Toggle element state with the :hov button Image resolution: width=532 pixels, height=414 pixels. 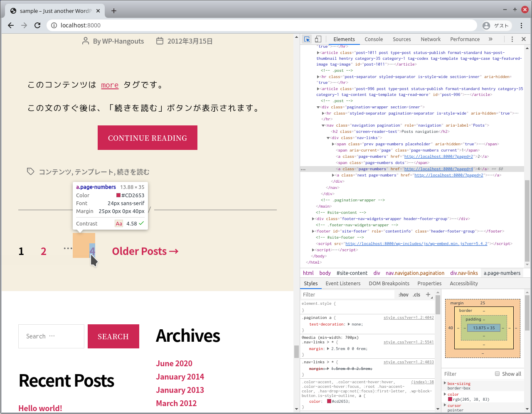403,294
